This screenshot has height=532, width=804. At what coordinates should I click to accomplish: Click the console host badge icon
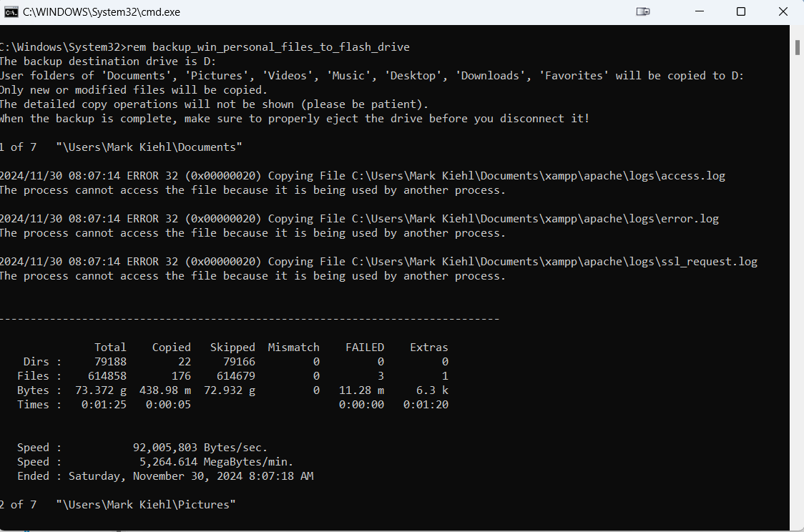click(x=642, y=11)
